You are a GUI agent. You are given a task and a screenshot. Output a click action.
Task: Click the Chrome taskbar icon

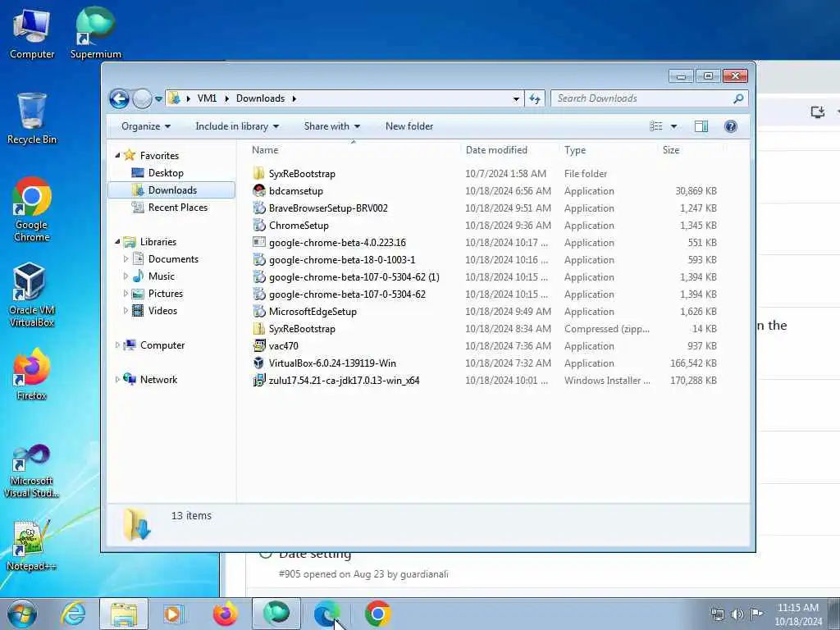point(377,614)
